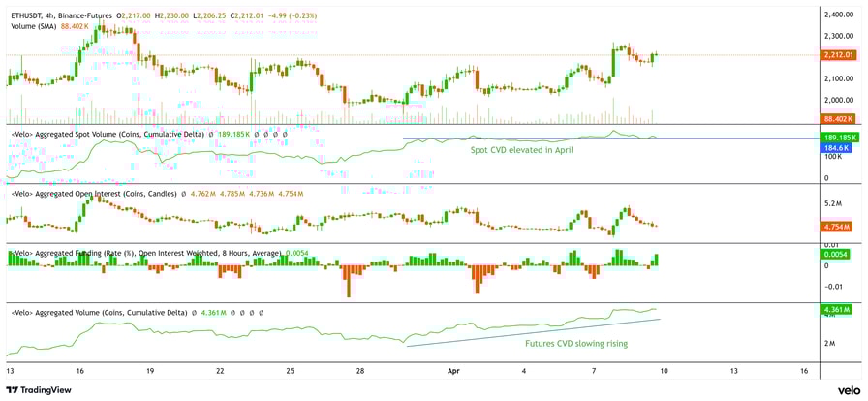Screen dimensions: 868x401
Task: Click the green 0.0054 funding rate label
Action: click(x=836, y=254)
